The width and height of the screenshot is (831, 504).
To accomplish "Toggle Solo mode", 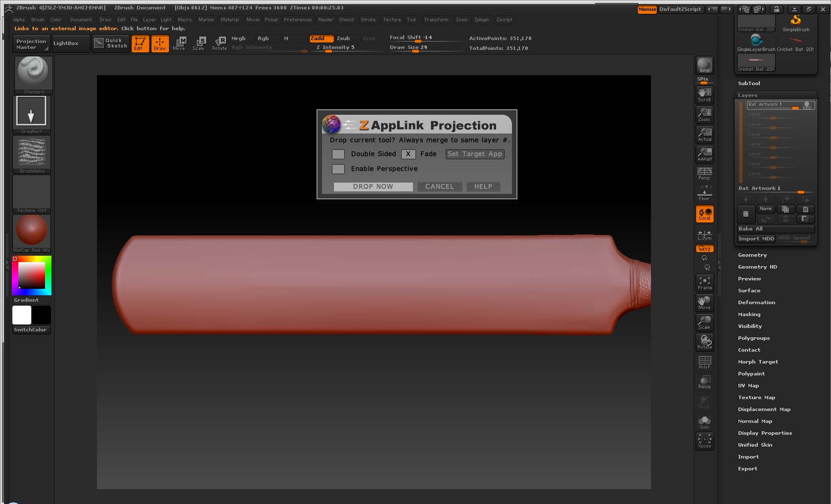I will 704,422.
